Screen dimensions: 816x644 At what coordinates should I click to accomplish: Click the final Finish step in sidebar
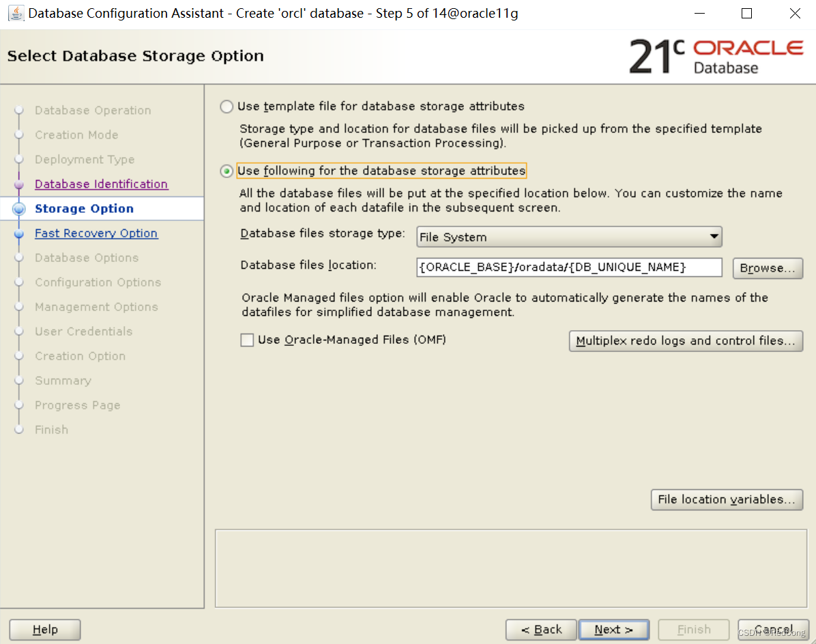[x=52, y=430]
